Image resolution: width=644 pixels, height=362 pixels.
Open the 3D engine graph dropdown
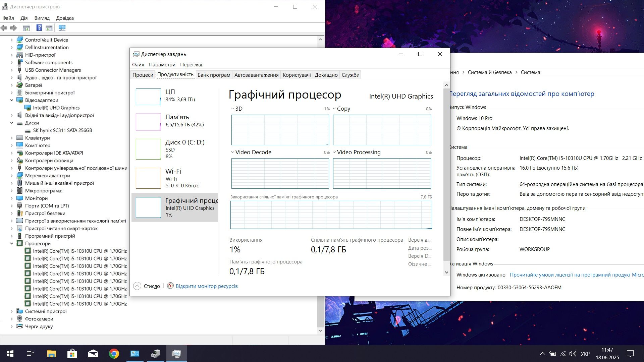(232, 109)
